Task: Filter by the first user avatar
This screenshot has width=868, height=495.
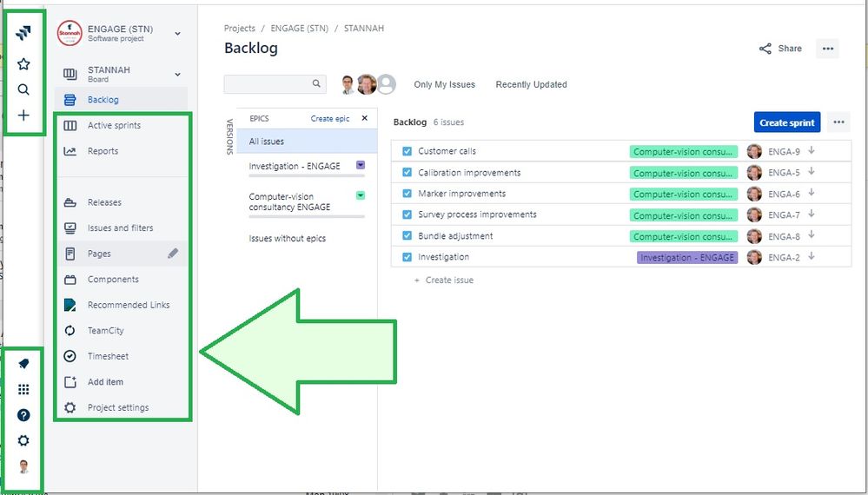Action: 348,84
